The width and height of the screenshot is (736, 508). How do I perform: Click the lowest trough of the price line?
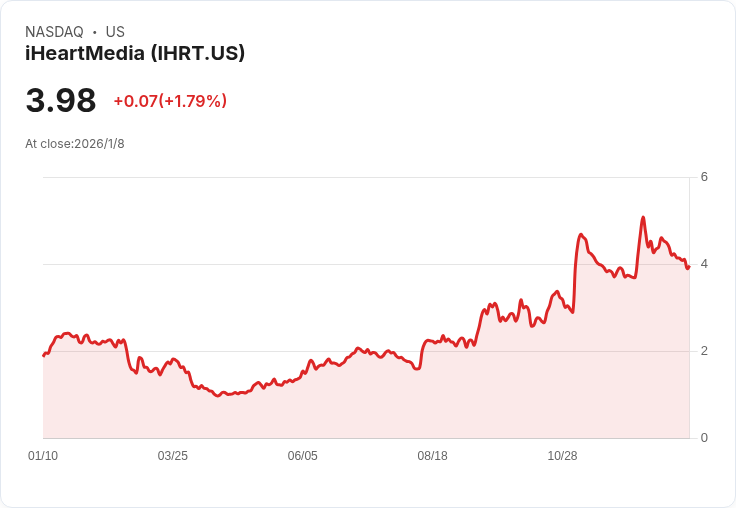pyautogui.click(x=217, y=396)
